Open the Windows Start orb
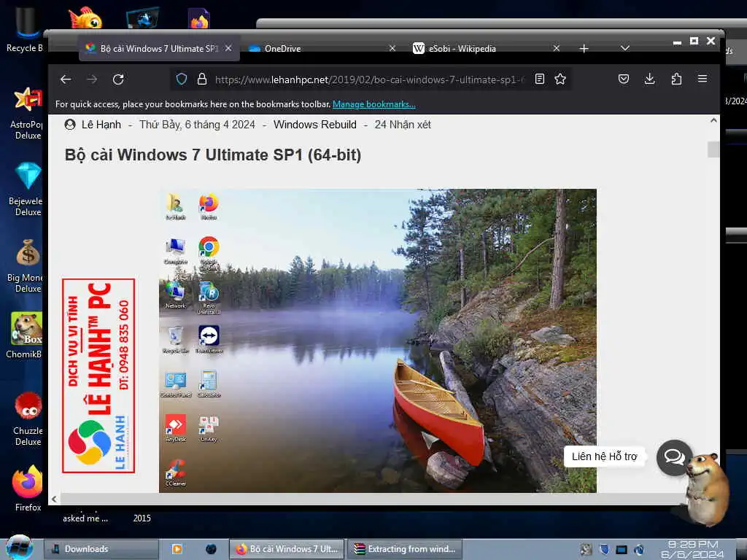 tap(20, 548)
